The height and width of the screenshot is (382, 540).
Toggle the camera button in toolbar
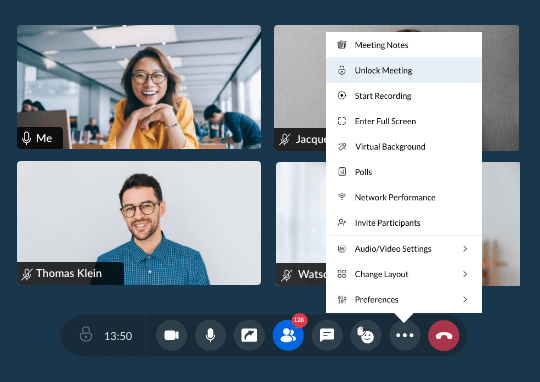click(x=172, y=335)
